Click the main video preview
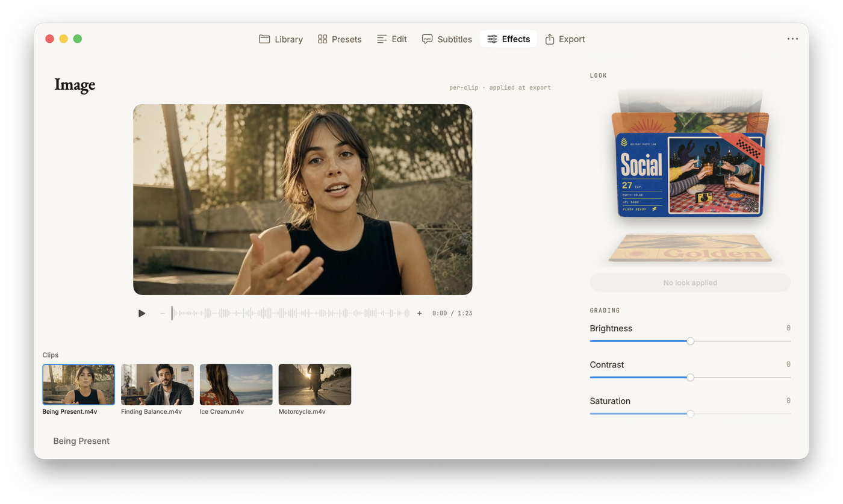 point(302,199)
